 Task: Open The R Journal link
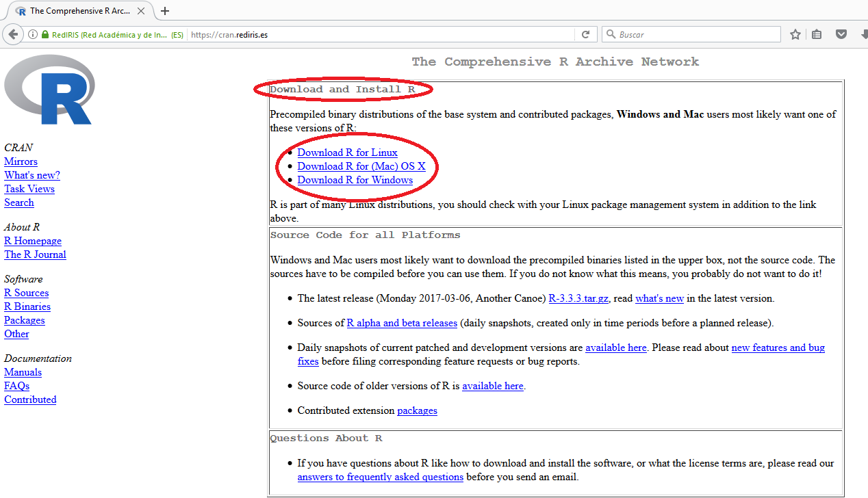pyautogui.click(x=35, y=254)
